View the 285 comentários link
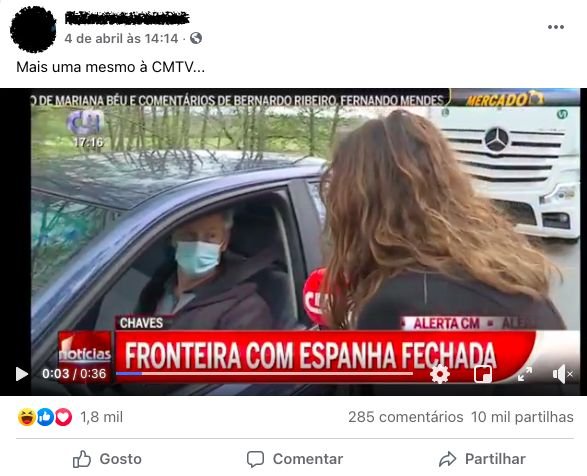The image size is (587, 476). 406,417
